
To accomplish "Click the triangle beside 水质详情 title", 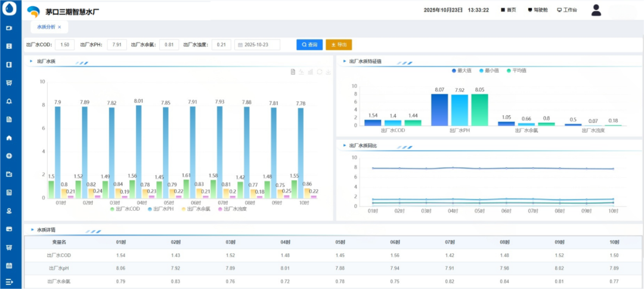I will pos(31,229).
